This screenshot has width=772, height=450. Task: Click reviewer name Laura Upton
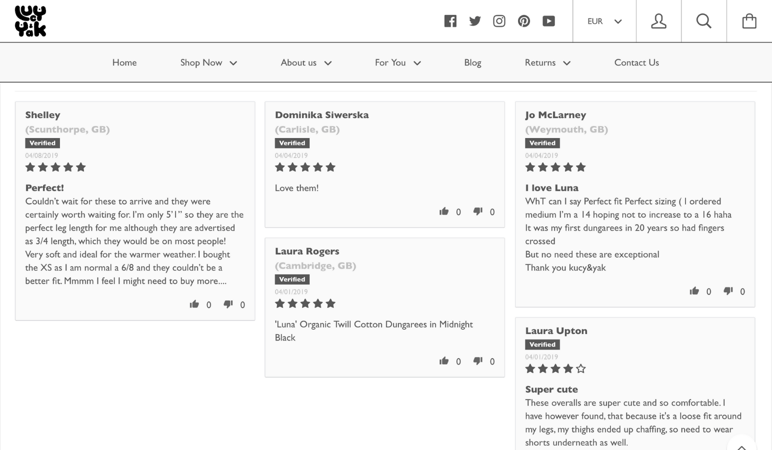pos(556,330)
